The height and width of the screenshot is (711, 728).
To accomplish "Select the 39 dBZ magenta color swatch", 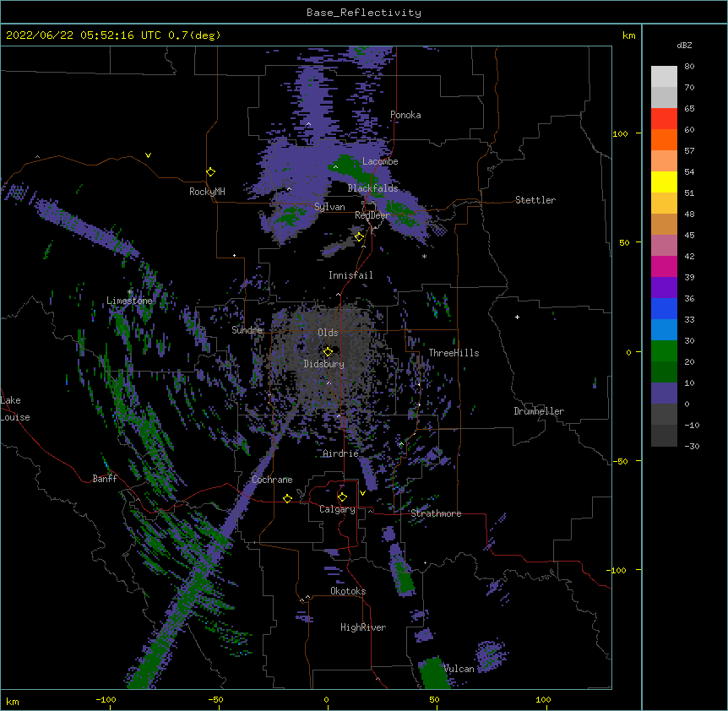I will 664,266.
